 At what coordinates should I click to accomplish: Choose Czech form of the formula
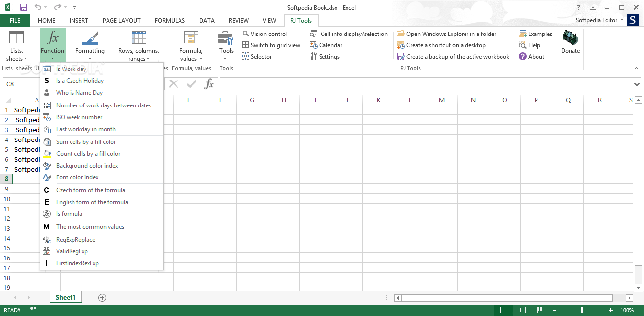pos(102,190)
